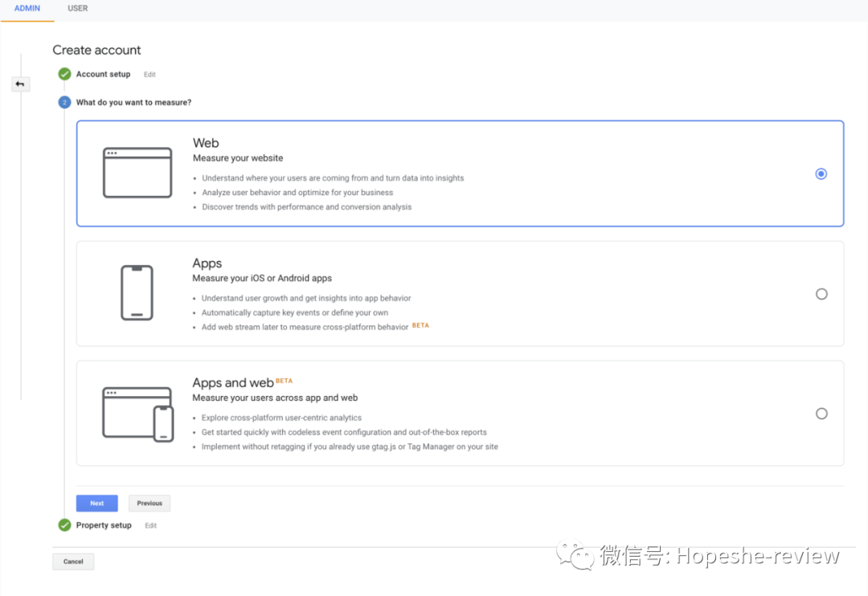The height and width of the screenshot is (596, 868).
Task: Select the Web measurement option
Action: click(821, 173)
